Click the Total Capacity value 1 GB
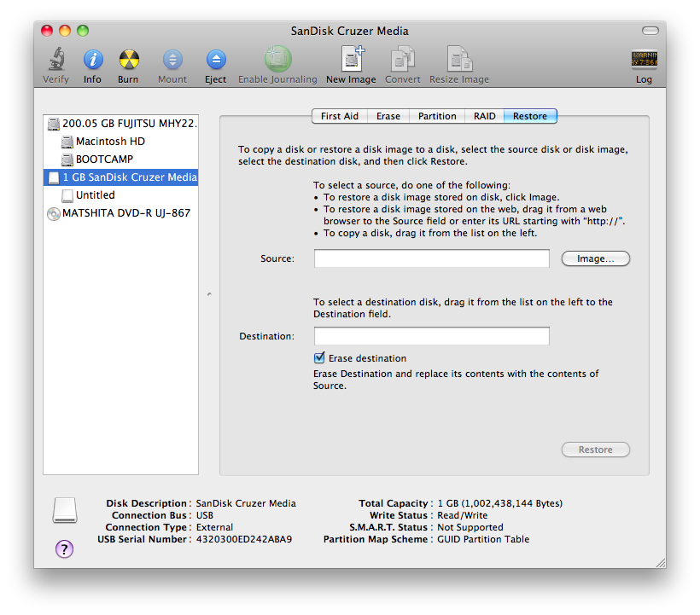 (499, 503)
